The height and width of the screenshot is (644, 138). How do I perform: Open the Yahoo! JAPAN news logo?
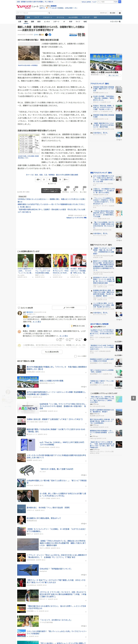pos(27,7)
